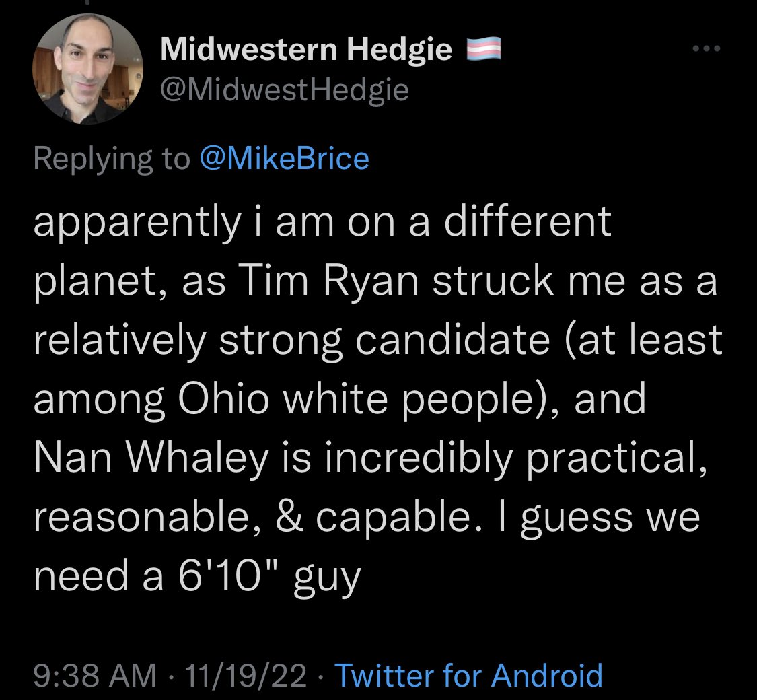Open the three-dot more options menu
The width and height of the screenshot is (757, 700).
[x=707, y=49]
